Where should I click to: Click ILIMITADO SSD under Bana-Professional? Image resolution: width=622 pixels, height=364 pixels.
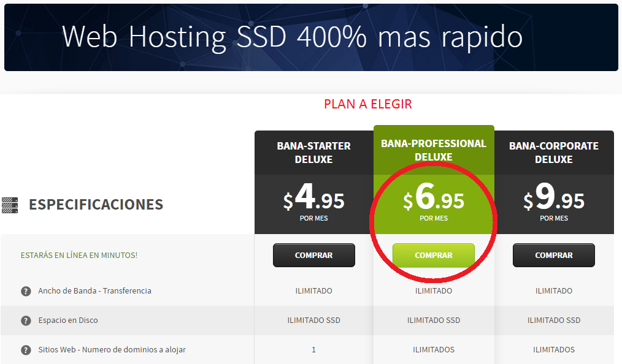pos(434,320)
